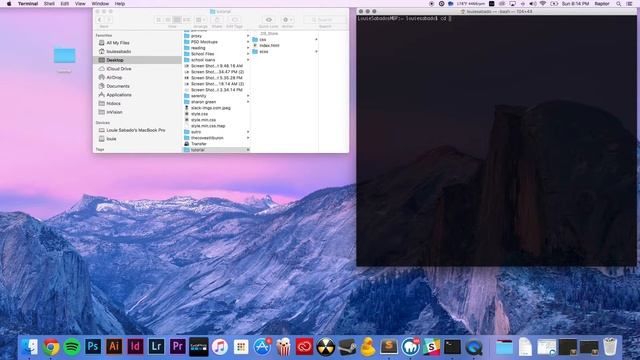The image size is (640, 360).
Task: Switch Finder to icon view
Action: click(159, 20)
